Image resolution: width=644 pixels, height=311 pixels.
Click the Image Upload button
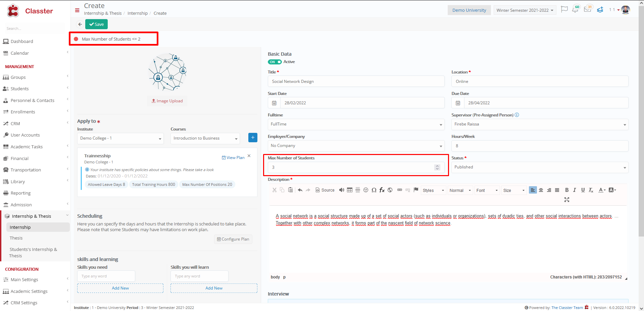point(167,101)
